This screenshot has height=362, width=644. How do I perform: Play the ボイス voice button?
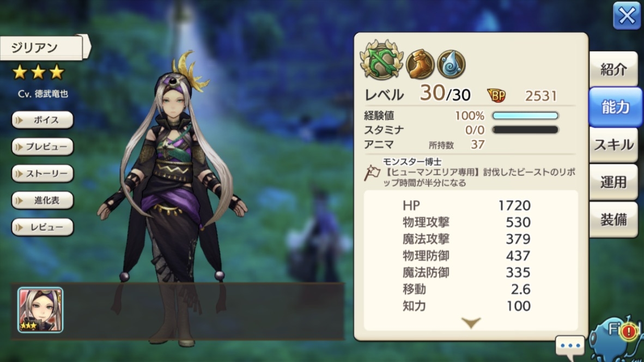pos(42,120)
